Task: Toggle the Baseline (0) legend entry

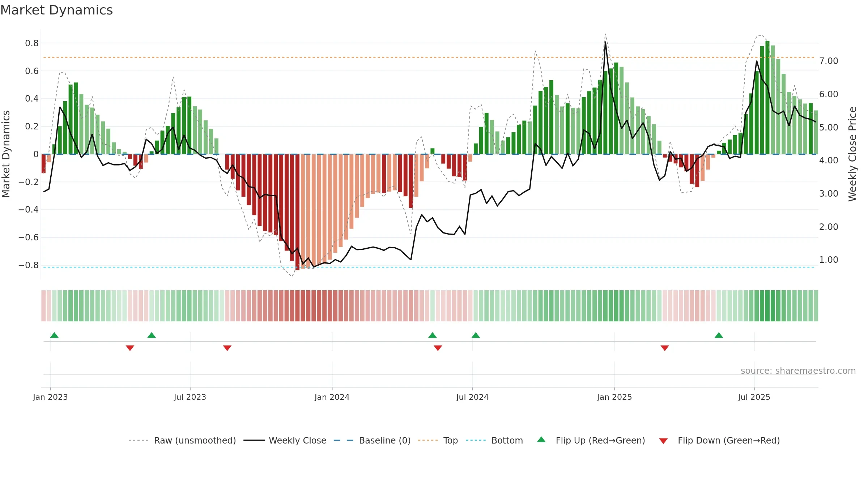Action: click(x=372, y=440)
